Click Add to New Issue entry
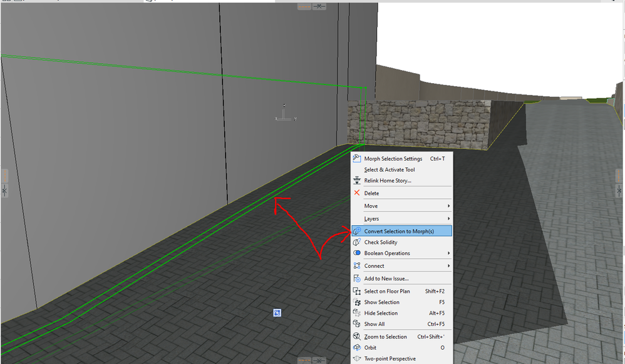Viewport: 625px width, 364px height. tap(402, 278)
